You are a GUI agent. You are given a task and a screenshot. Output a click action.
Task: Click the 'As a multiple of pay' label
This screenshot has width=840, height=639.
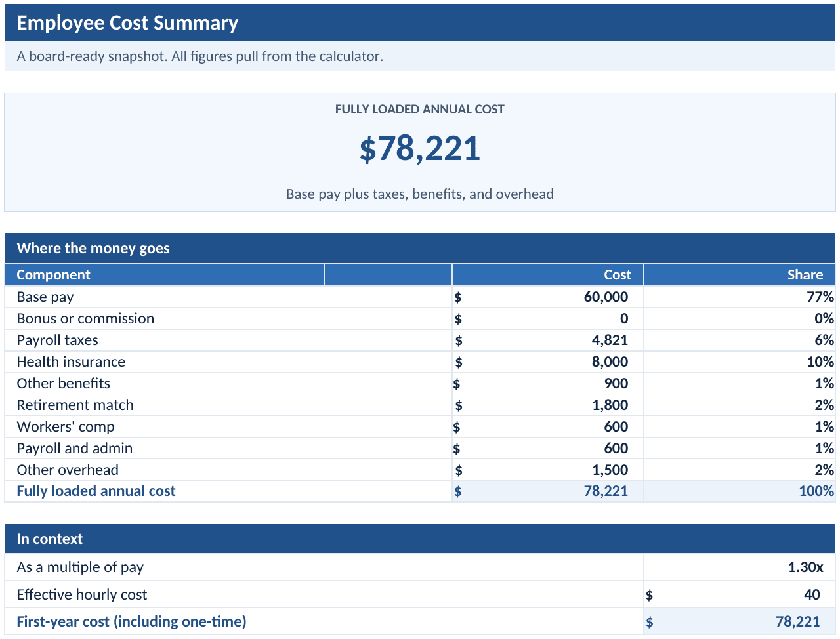coord(80,567)
